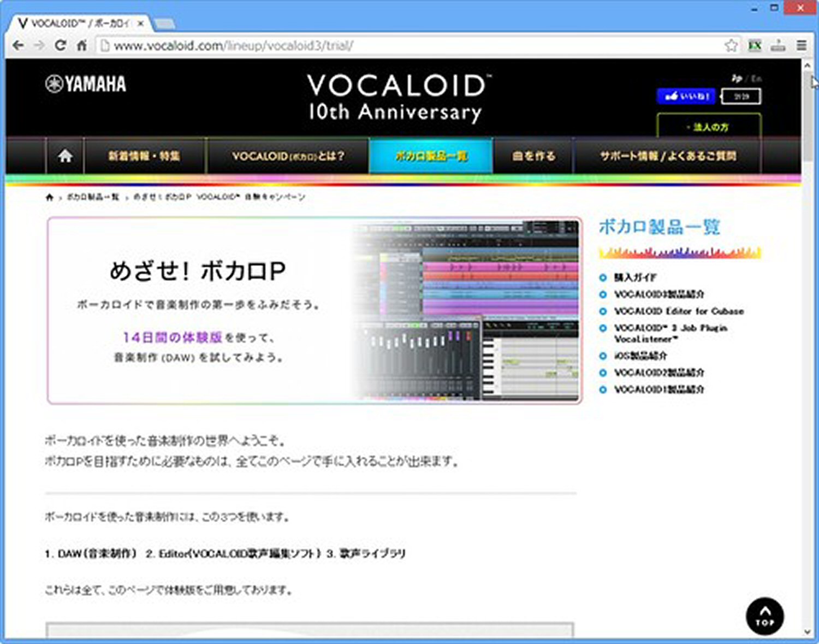Open VOCALOID Editor for Cubase link
Image resolution: width=819 pixels, height=644 pixels.
679,311
